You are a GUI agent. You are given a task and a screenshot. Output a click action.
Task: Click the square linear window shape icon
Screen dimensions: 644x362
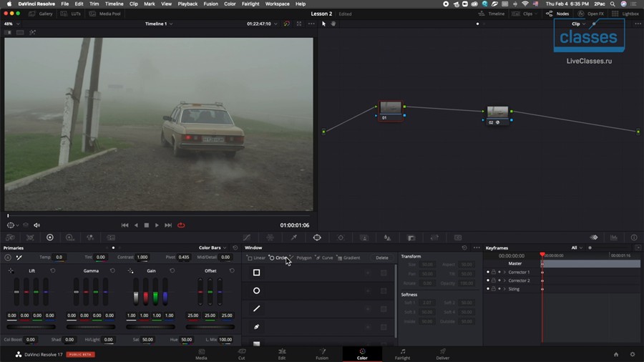[256, 273]
